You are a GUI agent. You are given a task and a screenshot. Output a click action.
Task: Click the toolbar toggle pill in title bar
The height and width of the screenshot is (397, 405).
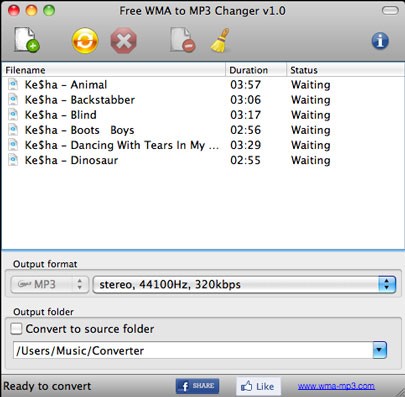[390, 11]
